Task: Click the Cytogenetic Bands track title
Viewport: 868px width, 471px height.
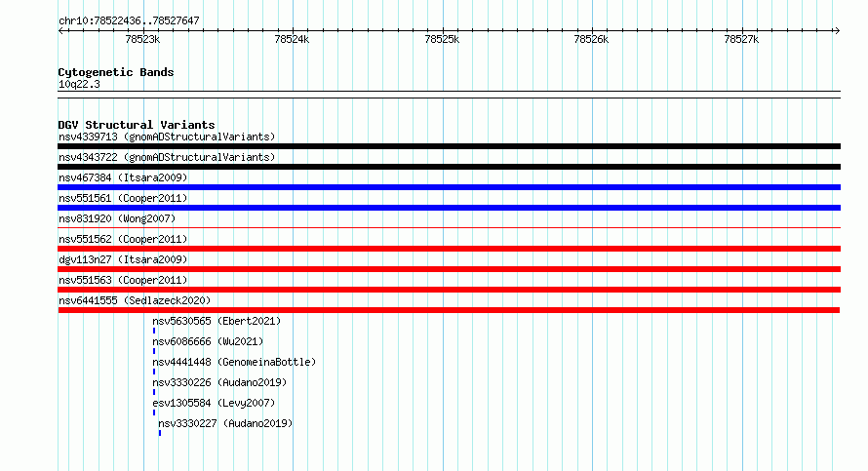Action: (116, 72)
